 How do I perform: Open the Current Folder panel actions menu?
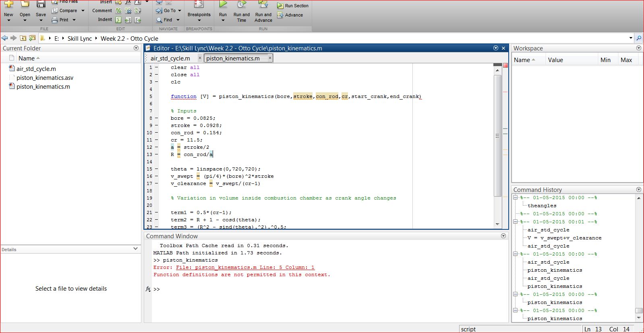pyautogui.click(x=136, y=48)
